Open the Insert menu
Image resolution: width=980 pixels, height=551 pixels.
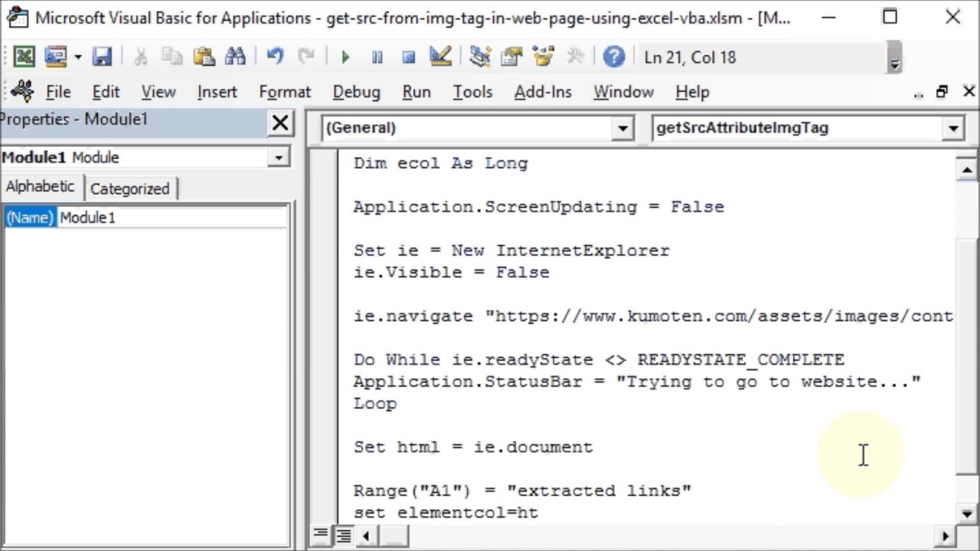[217, 92]
